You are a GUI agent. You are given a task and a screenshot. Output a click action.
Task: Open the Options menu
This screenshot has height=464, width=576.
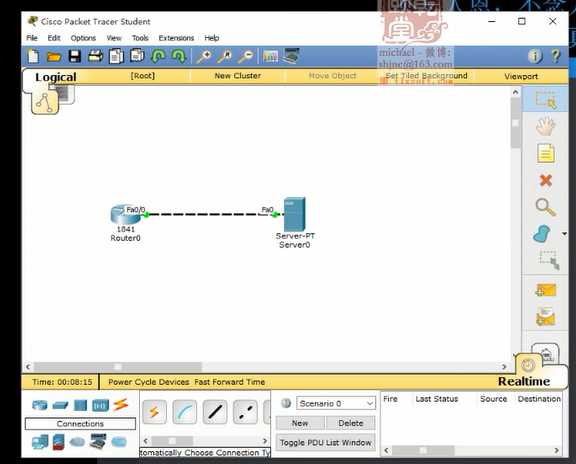pyautogui.click(x=83, y=38)
